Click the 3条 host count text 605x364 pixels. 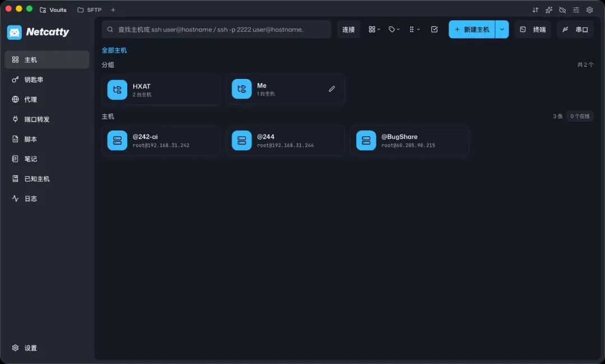coord(557,116)
